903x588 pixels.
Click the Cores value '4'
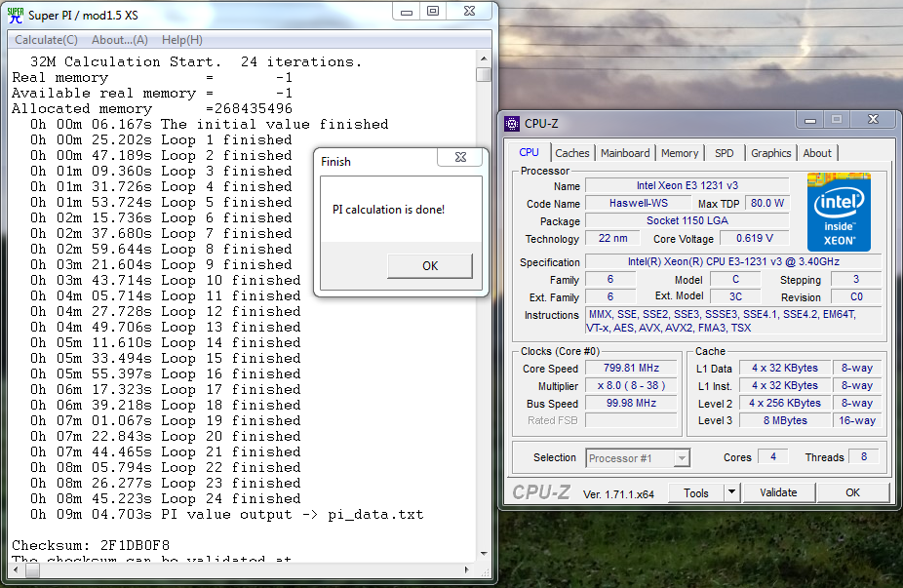pos(773,456)
